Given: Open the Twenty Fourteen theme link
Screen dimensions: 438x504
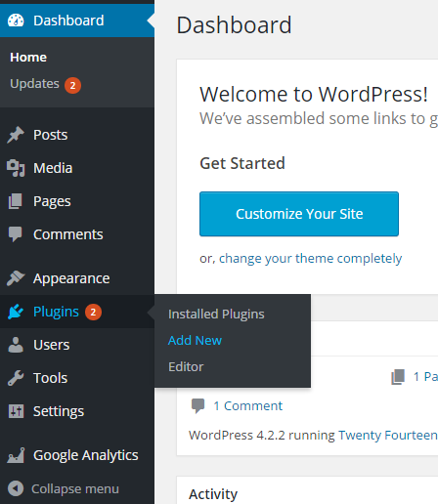Looking at the screenshot, I should [x=388, y=436].
